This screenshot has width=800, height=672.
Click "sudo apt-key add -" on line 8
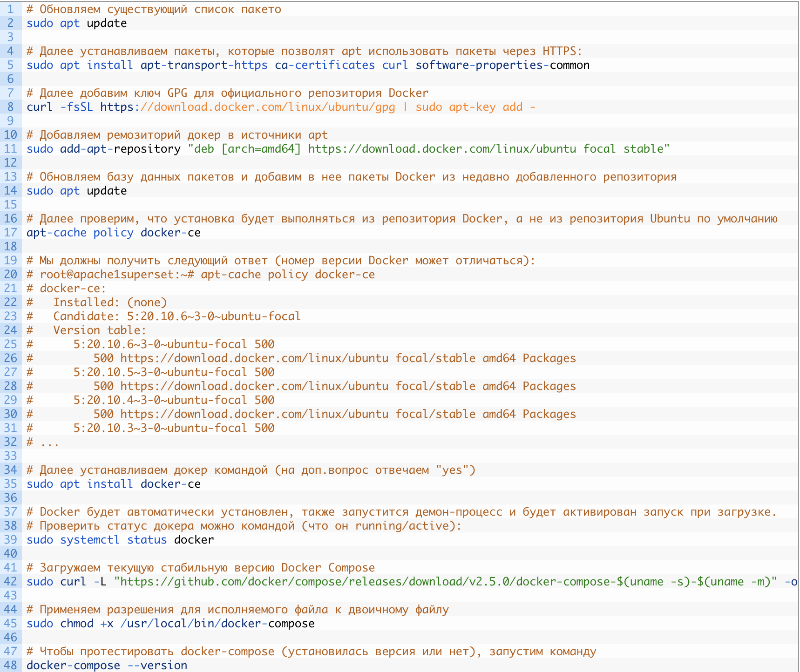coord(475,107)
